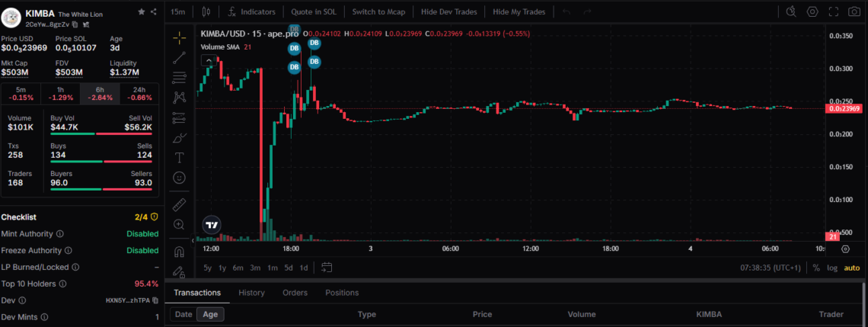The width and height of the screenshot is (868, 327).
Task: Toggle Hide My Trades
Action: pyautogui.click(x=519, y=11)
